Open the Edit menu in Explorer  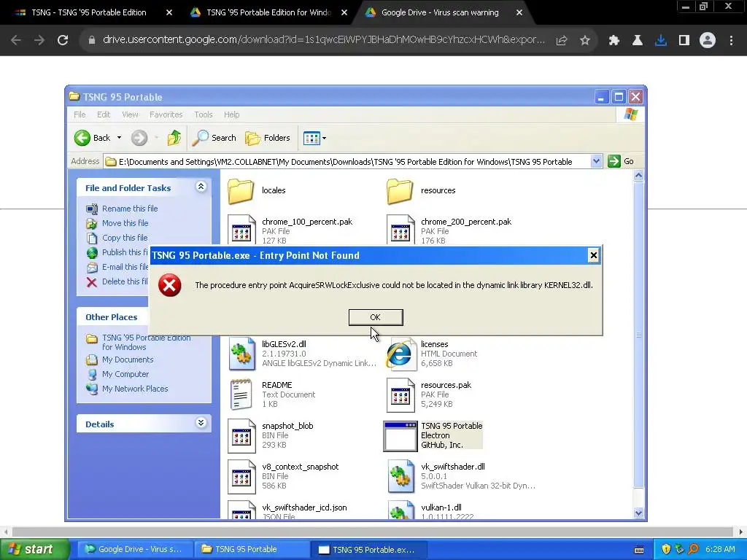pyautogui.click(x=104, y=114)
